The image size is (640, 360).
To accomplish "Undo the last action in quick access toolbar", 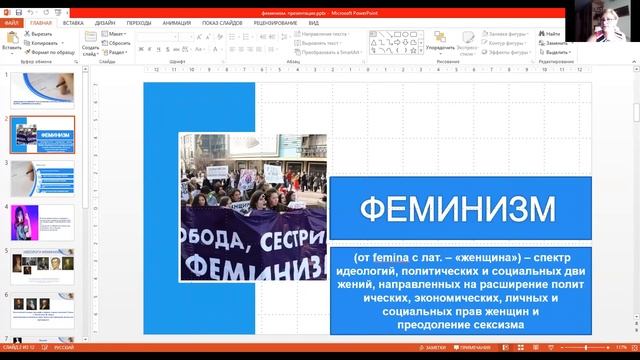I will pyautogui.click(x=31, y=13).
